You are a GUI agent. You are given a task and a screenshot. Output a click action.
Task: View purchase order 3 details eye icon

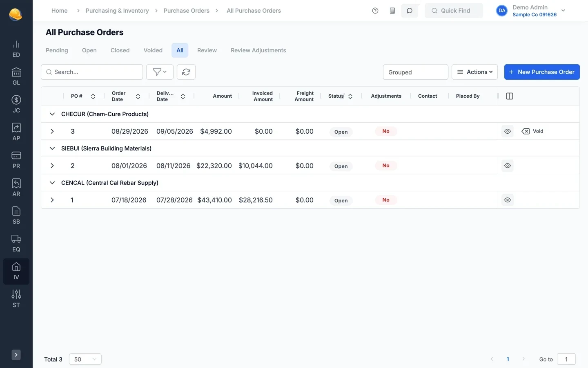pos(508,131)
